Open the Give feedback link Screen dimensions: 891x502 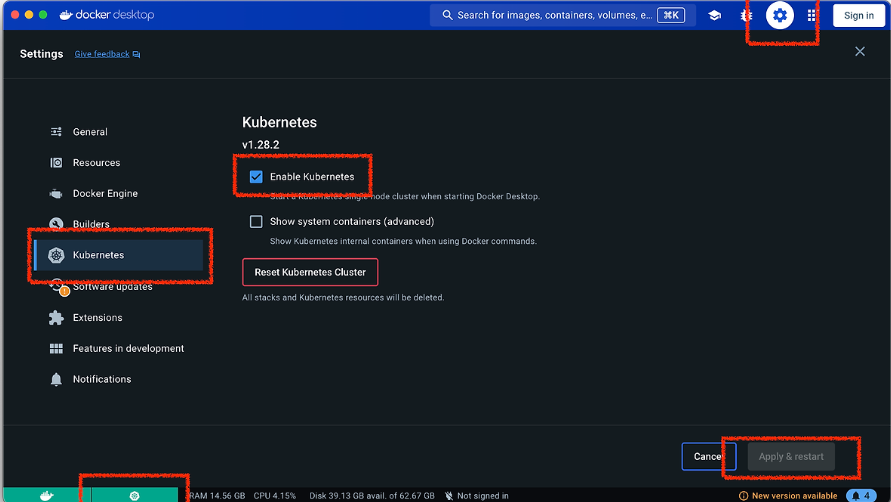102,54
